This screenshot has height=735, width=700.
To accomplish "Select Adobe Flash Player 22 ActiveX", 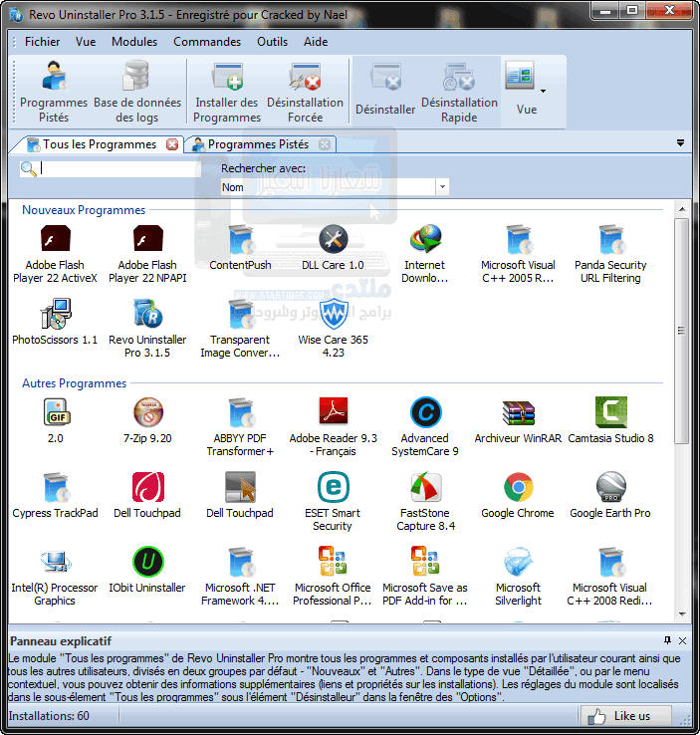I will (x=56, y=254).
